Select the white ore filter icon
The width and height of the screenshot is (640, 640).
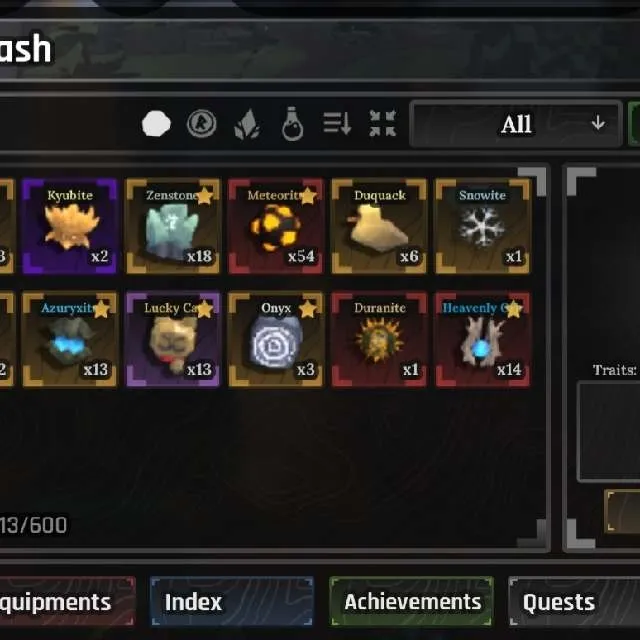click(156, 124)
